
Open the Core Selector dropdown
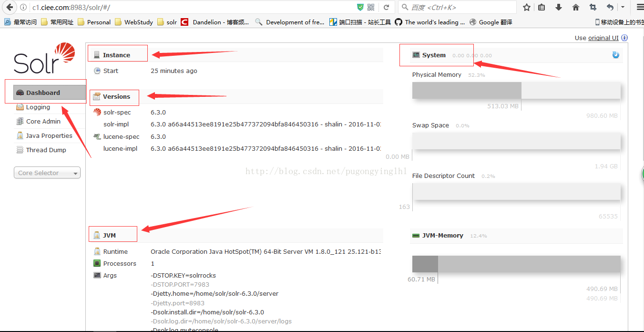click(47, 173)
